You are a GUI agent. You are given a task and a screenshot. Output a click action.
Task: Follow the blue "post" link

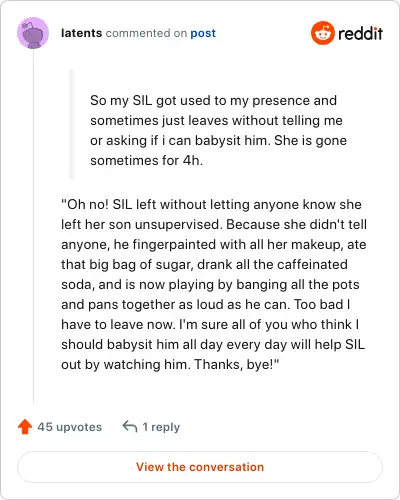(x=203, y=33)
